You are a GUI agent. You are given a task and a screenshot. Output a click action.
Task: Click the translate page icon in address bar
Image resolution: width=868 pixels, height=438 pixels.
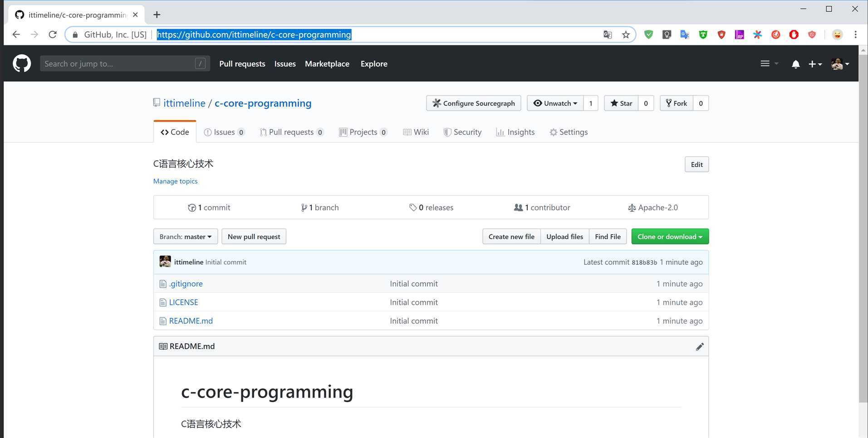tap(608, 34)
